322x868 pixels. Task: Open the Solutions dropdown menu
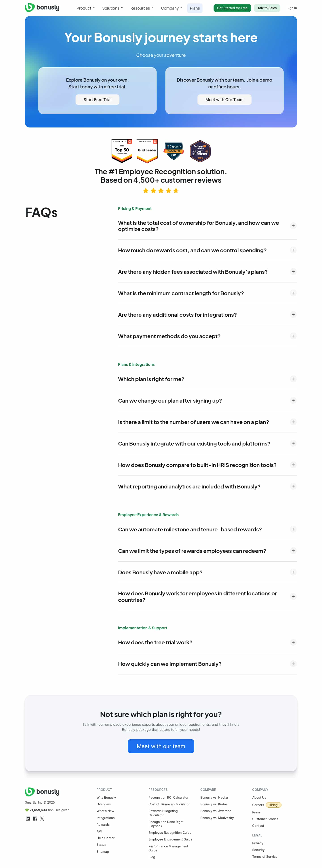[x=112, y=8]
